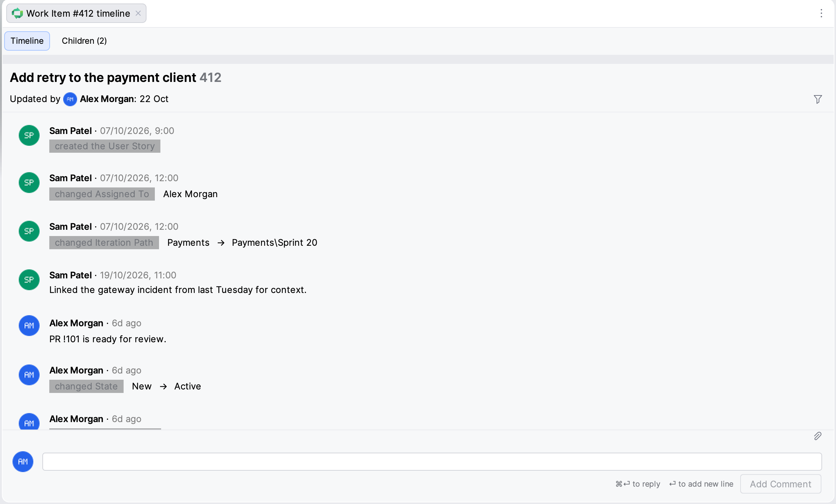Click Sam Patel avatar on gateway incident comment
Image resolution: width=836 pixels, height=504 pixels.
(29, 280)
